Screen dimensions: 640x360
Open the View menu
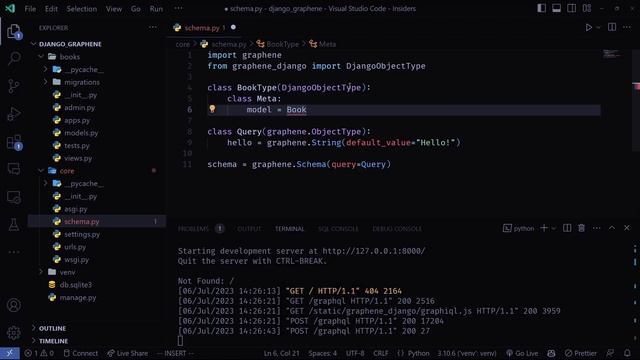pyautogui.click(x=113, y=9)
